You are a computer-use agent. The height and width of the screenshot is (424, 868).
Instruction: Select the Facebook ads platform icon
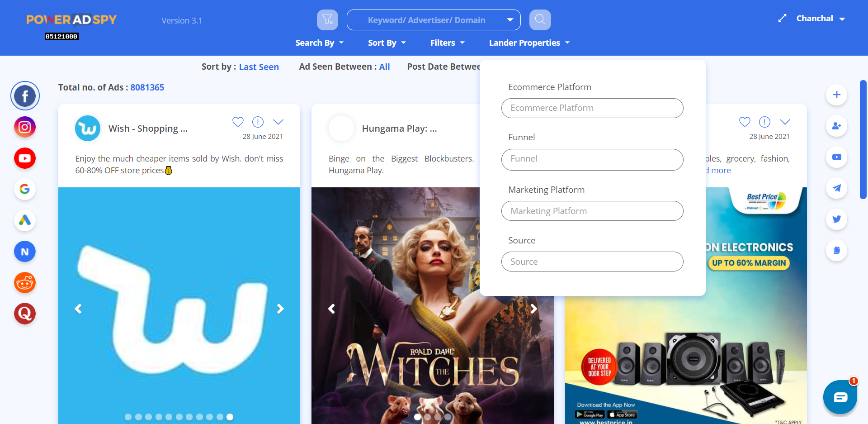[x=25, y=96]
